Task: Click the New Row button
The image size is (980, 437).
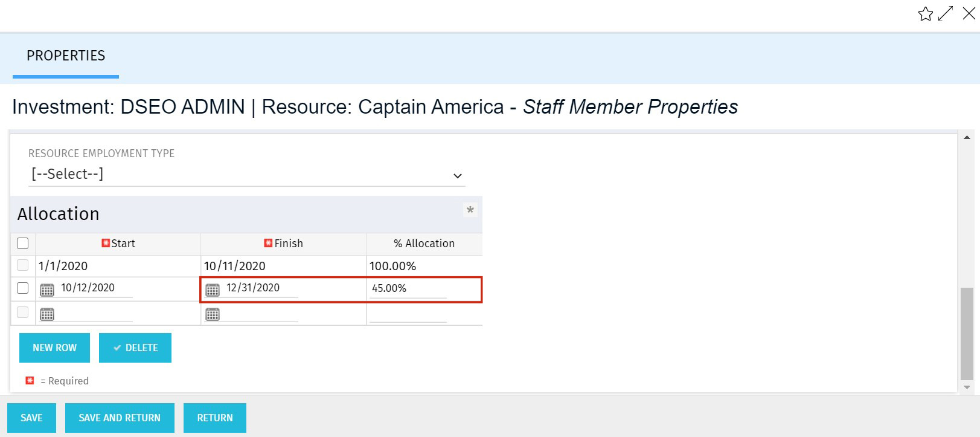Action: coord(54,348)
